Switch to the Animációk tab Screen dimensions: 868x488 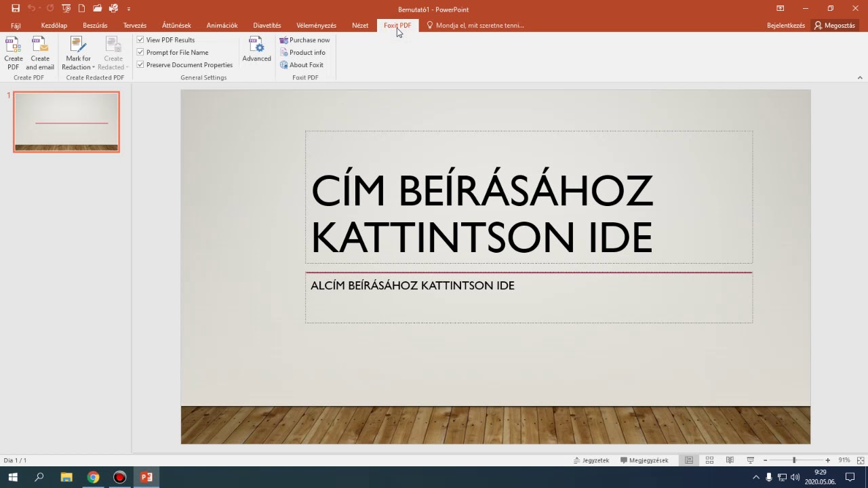pos(222,26)
